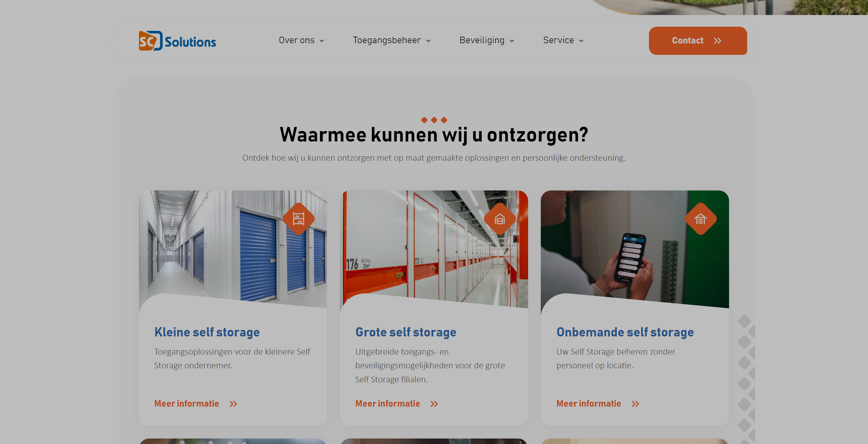The image size is (868, 444).
Task: Expand the Service chevron
Action: tap(581, 41)
